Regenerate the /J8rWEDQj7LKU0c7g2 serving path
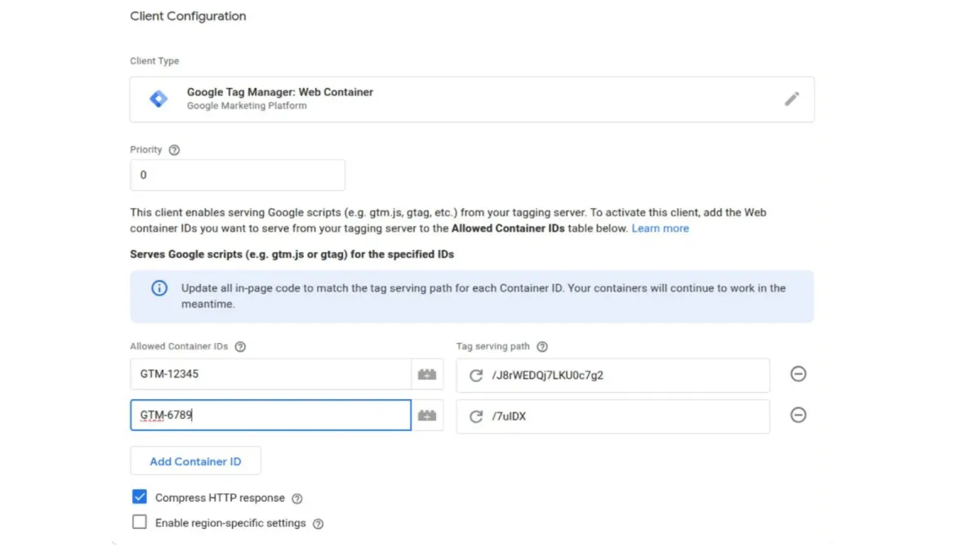 tap(476, 375)
